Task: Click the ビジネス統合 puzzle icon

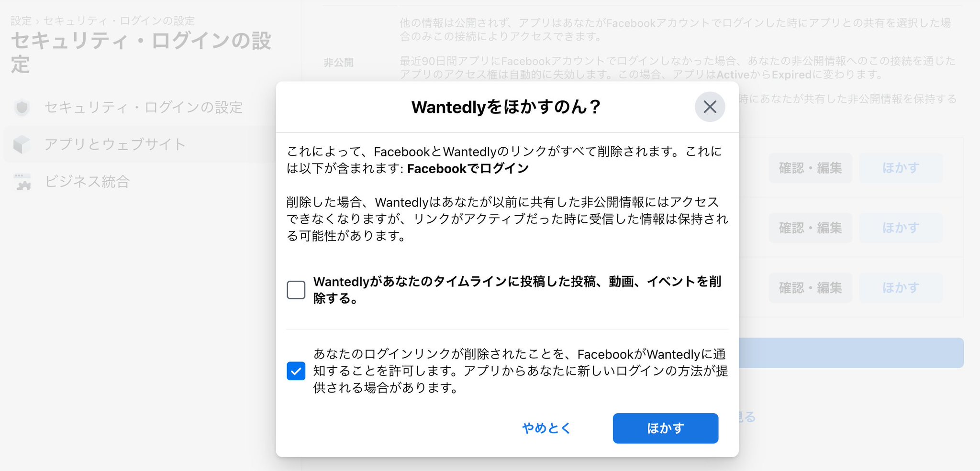Action: (22, 182)
